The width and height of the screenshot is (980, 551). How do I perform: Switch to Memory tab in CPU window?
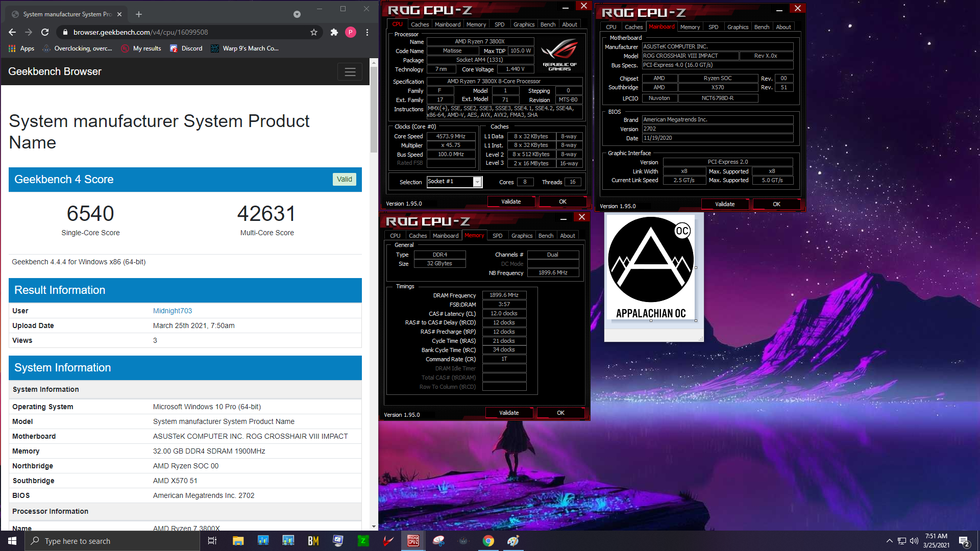coord(476,24)
